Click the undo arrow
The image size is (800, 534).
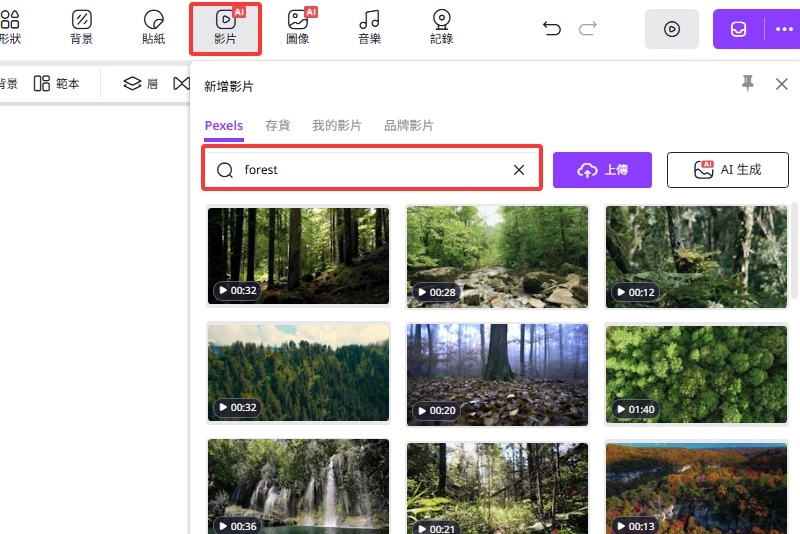[x=552, y=29]
